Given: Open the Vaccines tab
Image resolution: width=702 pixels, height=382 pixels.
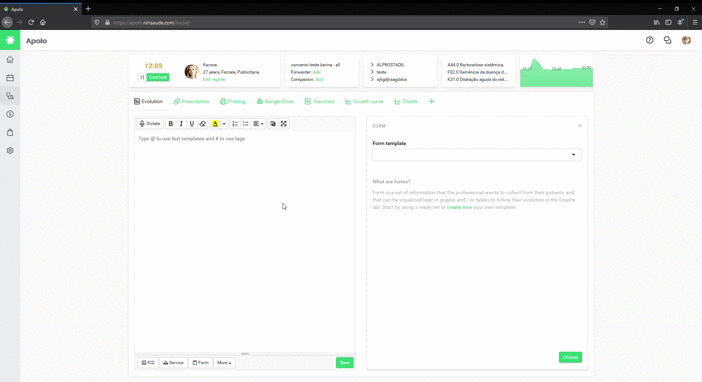Looking at the screenshot, I should [319, 102].
